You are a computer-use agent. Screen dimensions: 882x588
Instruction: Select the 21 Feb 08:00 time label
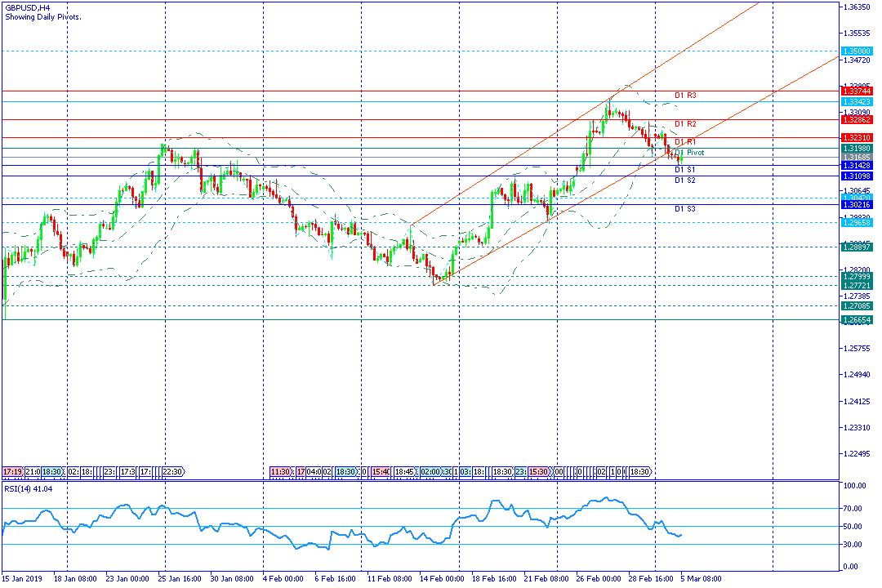[546, 579]
